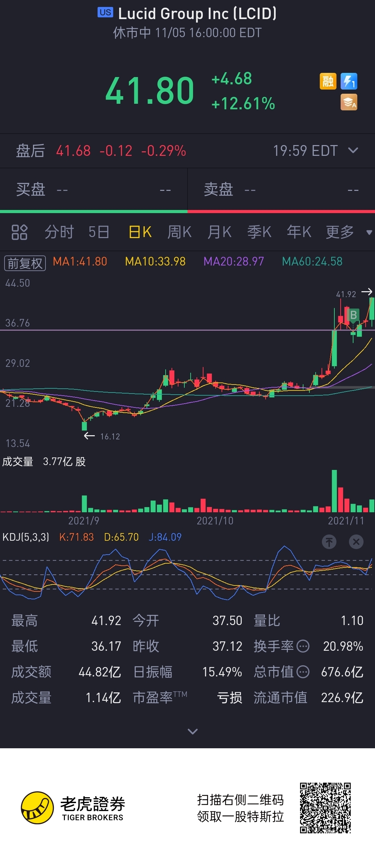
Task: Tap the 市盈率TTM 亏损 stat
Action: pos(187,698)
